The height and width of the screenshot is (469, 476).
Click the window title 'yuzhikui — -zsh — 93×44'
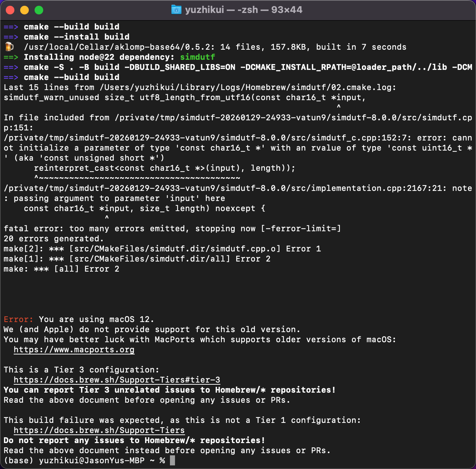tap(244, 10)
